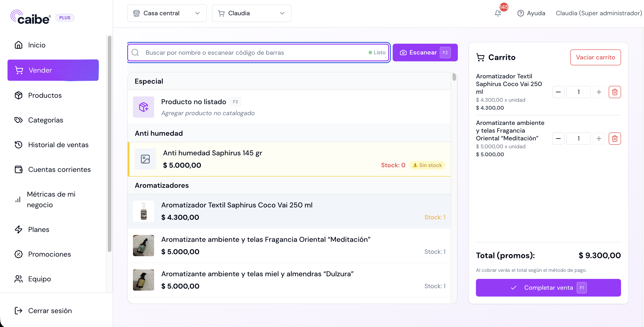
Task: Select Anti humedad Saphirus 145 gr
Action: point(289,159)
